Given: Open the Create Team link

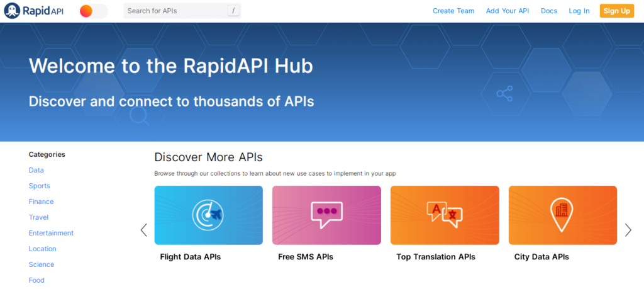Looking at the screenshot, I should [x=453, y=11].
